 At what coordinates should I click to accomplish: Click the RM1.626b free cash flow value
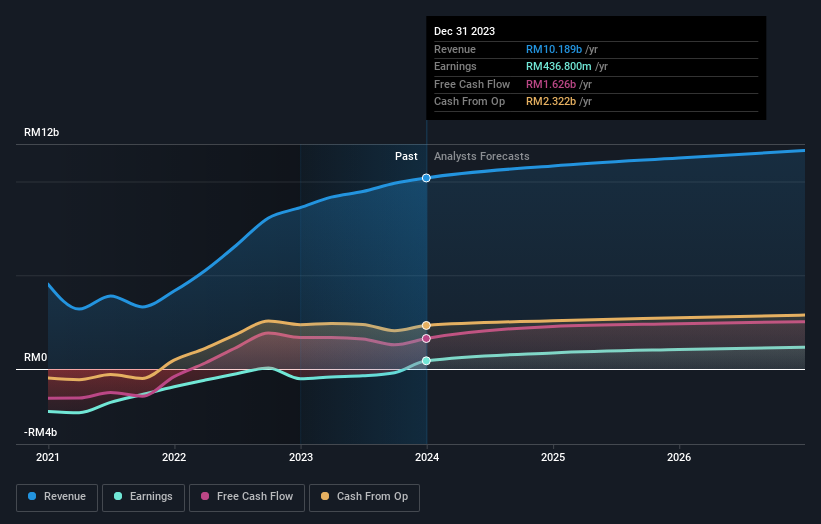tap(551, 84)
